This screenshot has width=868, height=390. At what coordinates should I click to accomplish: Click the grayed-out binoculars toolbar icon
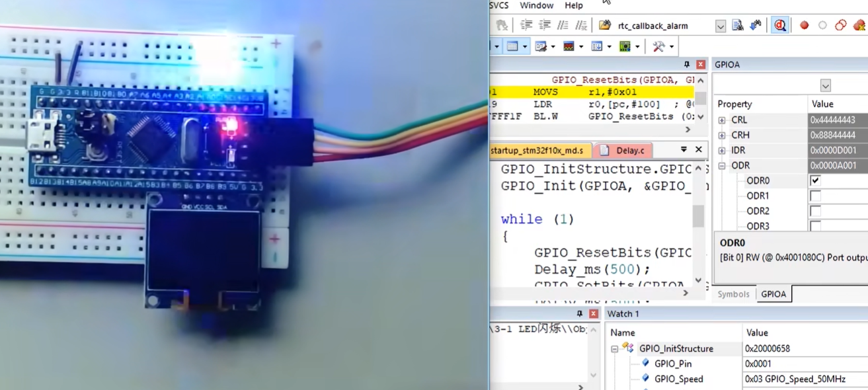tap(502, 26)
